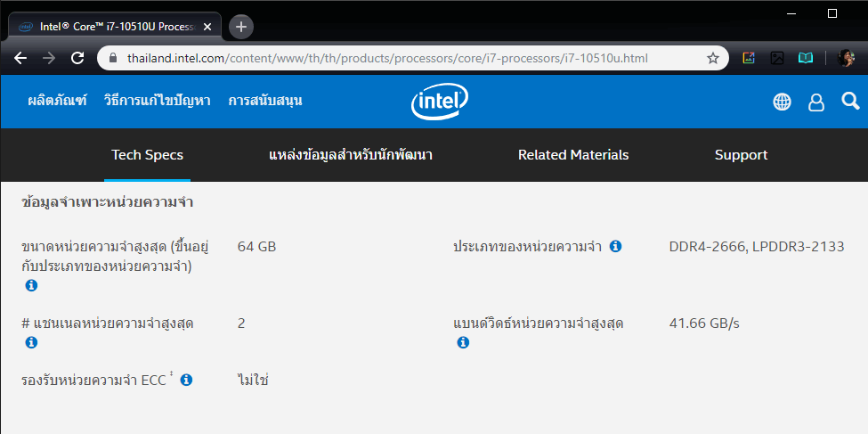This screenshot has height=434, width=868.
Task: Open the teal open-book extension icon
Action: 806,59
